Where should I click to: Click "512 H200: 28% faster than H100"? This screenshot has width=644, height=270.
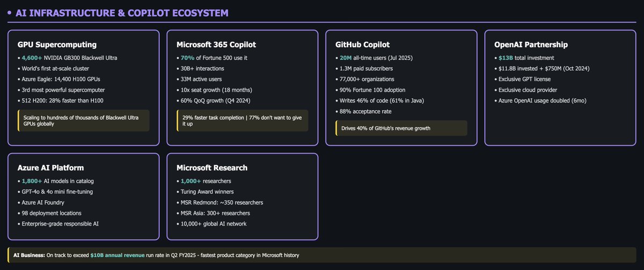[x=61, y=100]
